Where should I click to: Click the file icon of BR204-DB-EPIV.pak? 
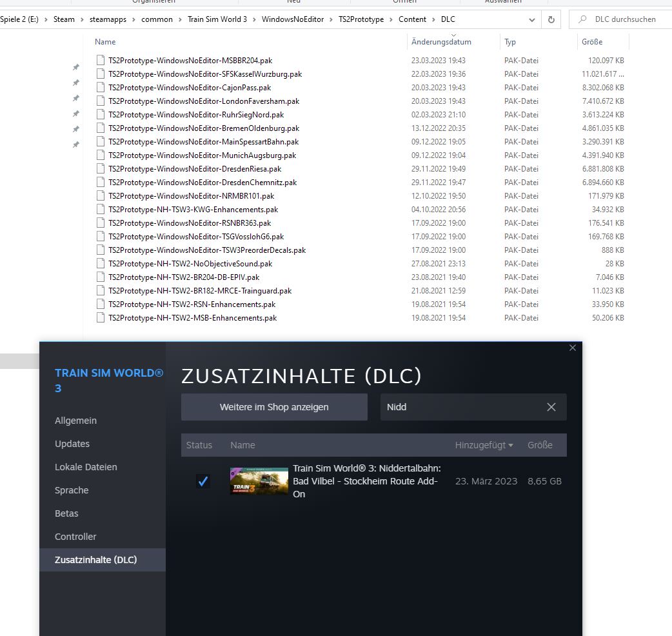(101, 277)
